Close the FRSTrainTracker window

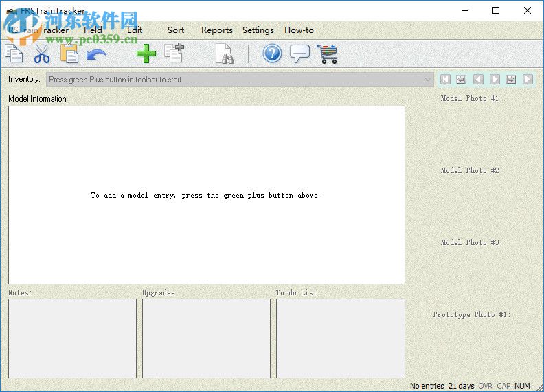pos(528,10)
